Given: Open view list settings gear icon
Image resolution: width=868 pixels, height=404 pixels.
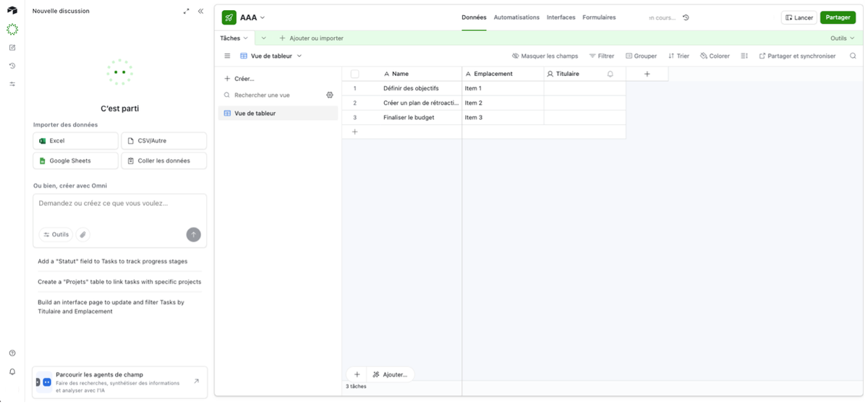Looking at the screenshot, I should 330,95.
